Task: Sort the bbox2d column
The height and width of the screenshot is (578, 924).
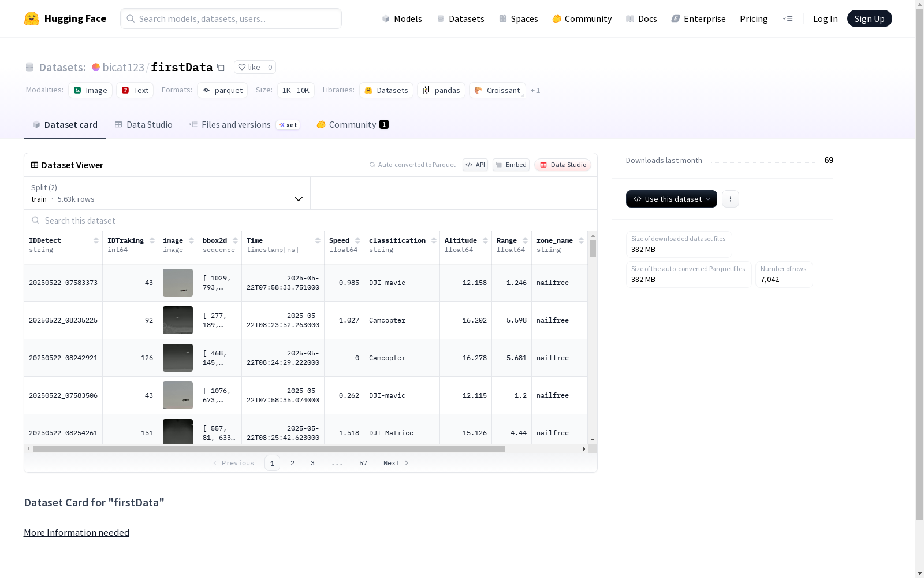Action: click(x=235, y=240)
